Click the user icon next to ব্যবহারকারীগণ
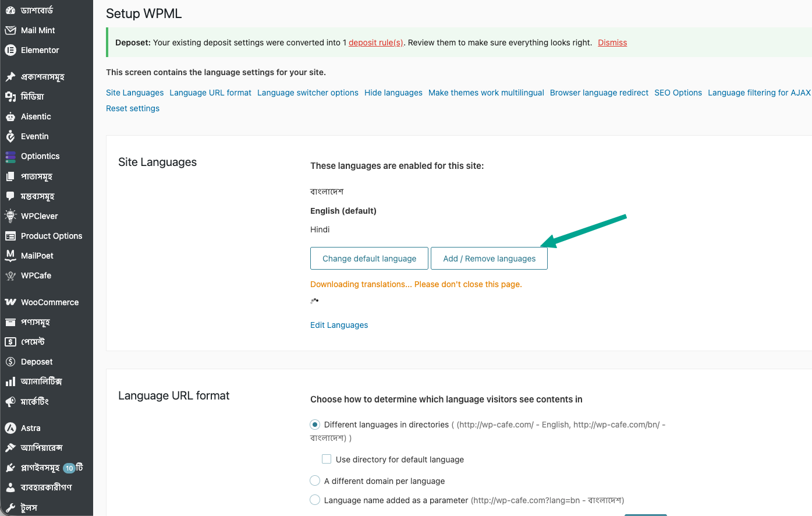812x516 pixels. (10, 487)
